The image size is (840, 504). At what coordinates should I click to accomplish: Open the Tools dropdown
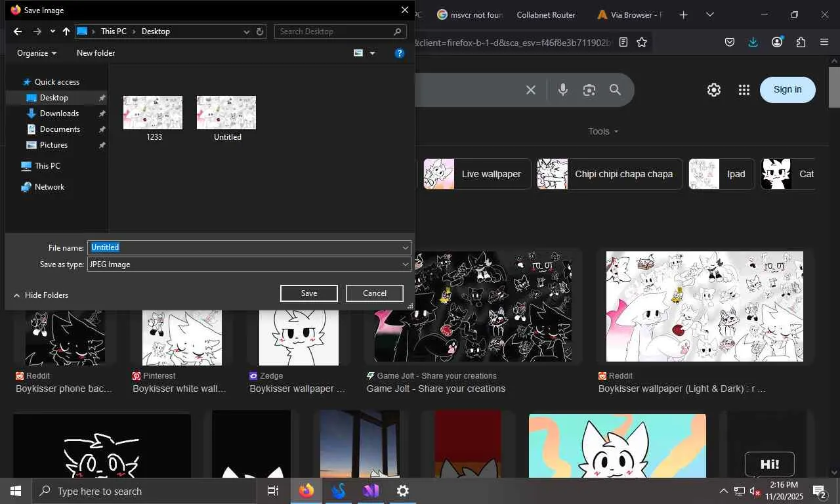pyautogui.click(x=603, y=131)
